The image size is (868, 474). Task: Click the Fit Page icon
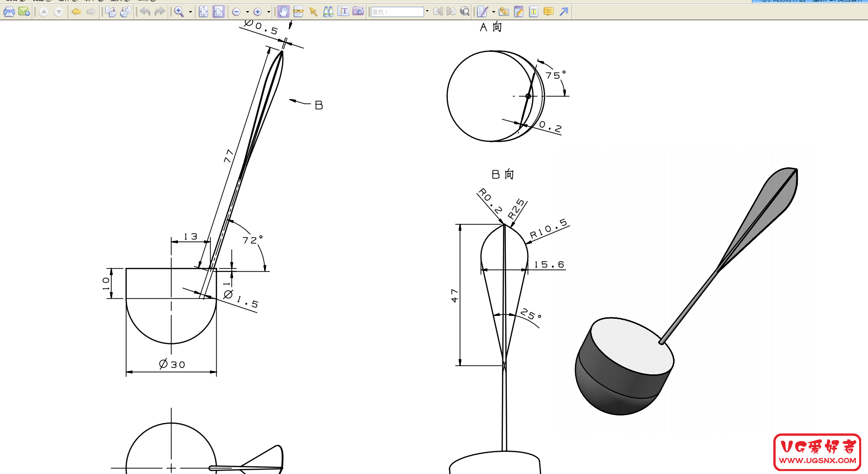click(x=204, y=12)
